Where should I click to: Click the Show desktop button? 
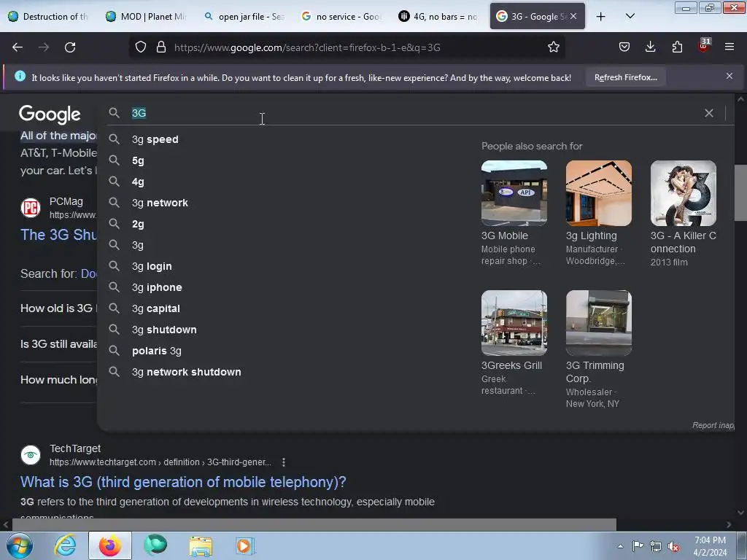(742, 545)
